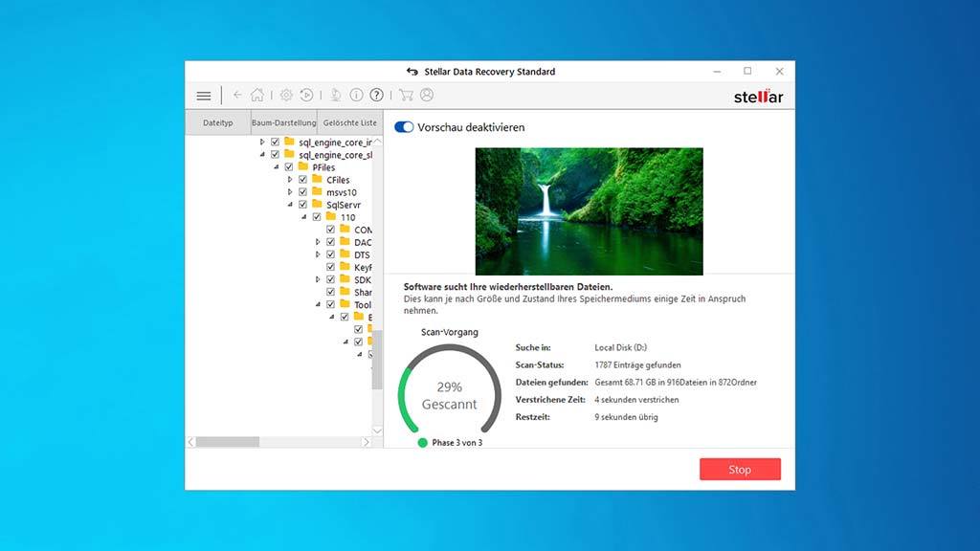The width and height of the screenshot is (980, 551).
Task: Click the red Stop button
Action: [740, 469]
